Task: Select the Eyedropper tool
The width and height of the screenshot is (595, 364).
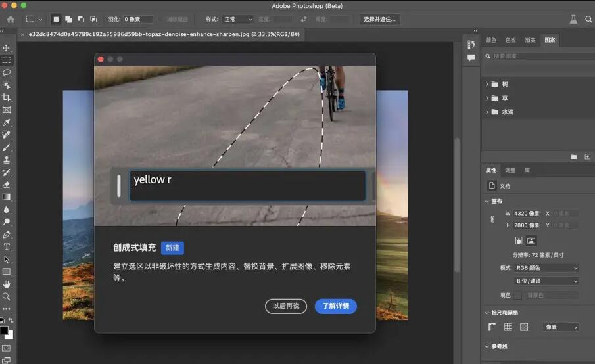Action: point(7,122)
